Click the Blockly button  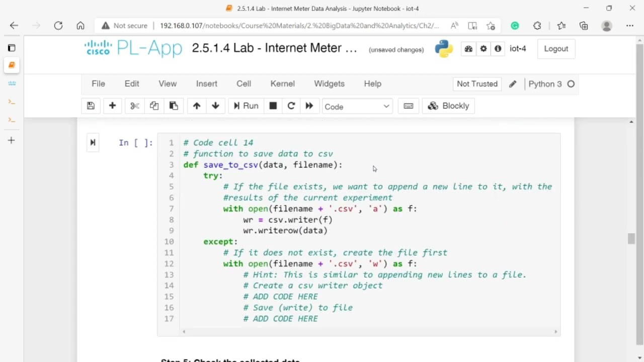point(448,106)
